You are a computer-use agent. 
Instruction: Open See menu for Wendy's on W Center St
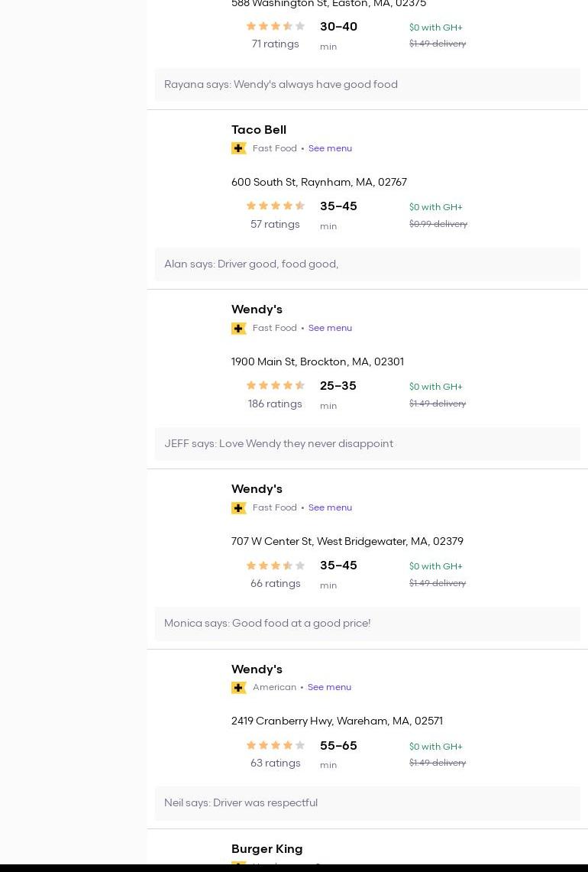point(330,507)
